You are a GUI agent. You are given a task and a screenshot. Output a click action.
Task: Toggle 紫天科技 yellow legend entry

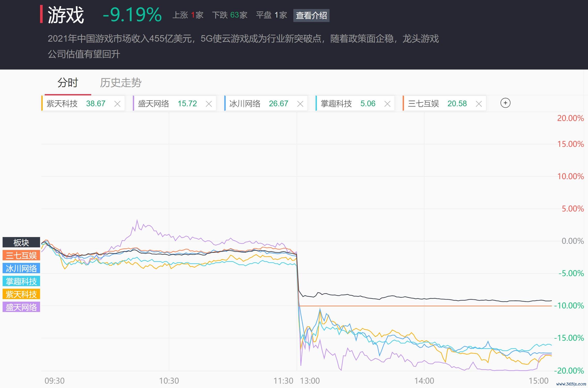pyautogui.click(x=21, y=294)
